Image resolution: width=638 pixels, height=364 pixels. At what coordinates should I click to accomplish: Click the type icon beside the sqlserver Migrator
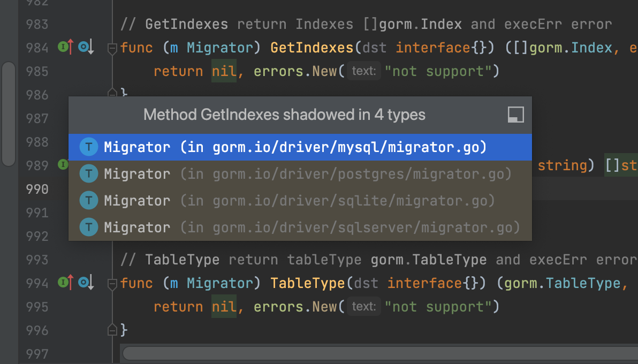[88, 227]
